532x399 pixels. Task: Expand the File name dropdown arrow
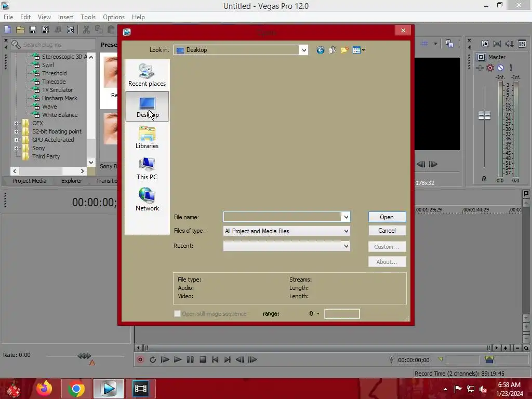345,217
